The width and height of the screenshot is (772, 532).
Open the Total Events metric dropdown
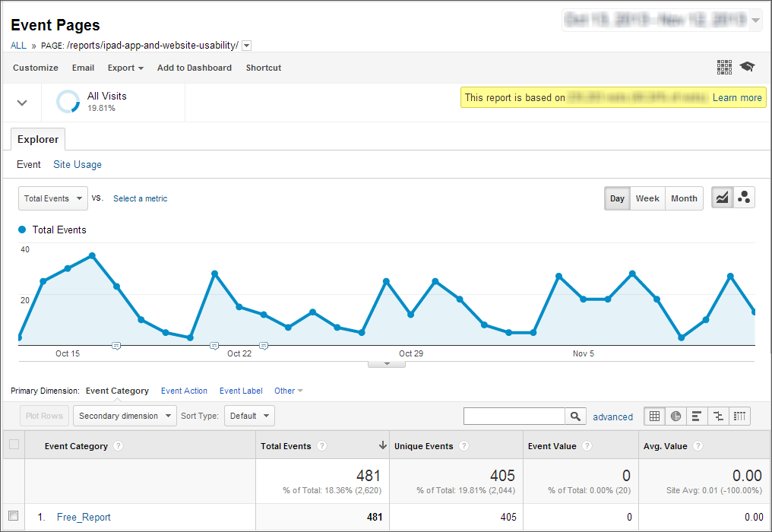pos(53,198)
